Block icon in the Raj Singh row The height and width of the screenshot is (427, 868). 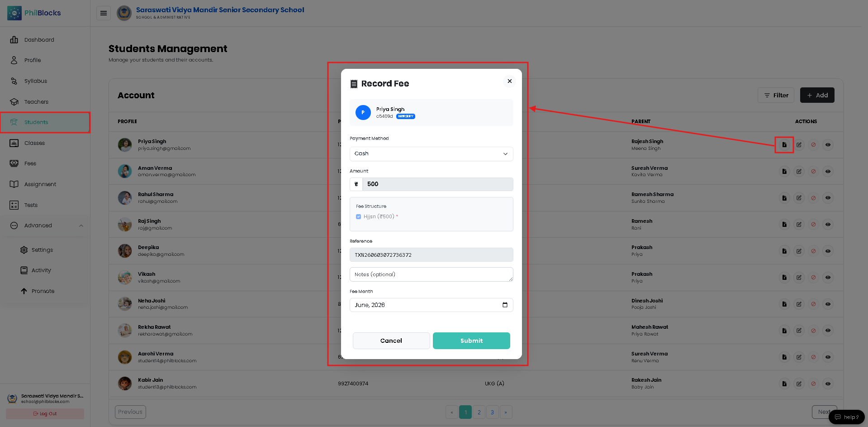pyautogui.click(x=813, y=225)
